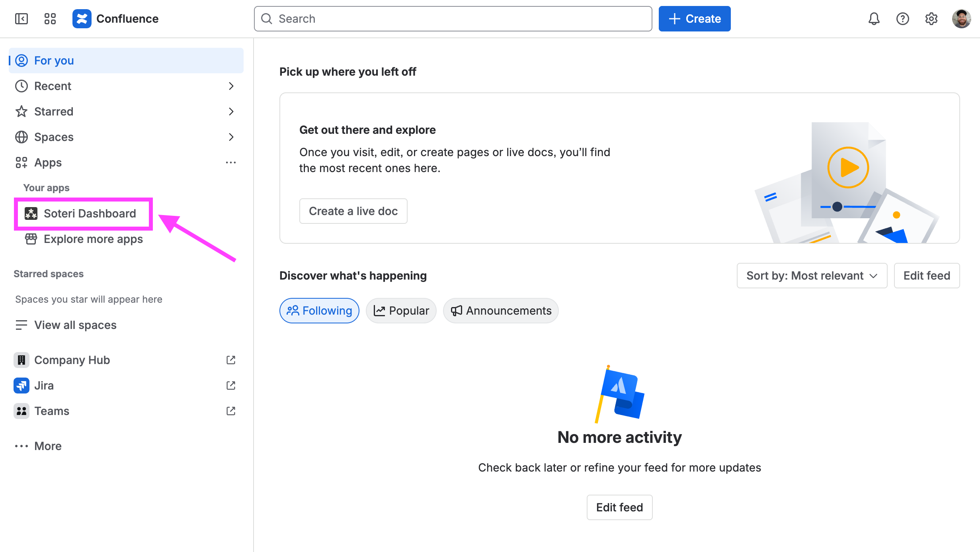The width and height of the screenshot is (980, 552).
Task: Click the Create a live doc button
Action: [x=353, y=211]
